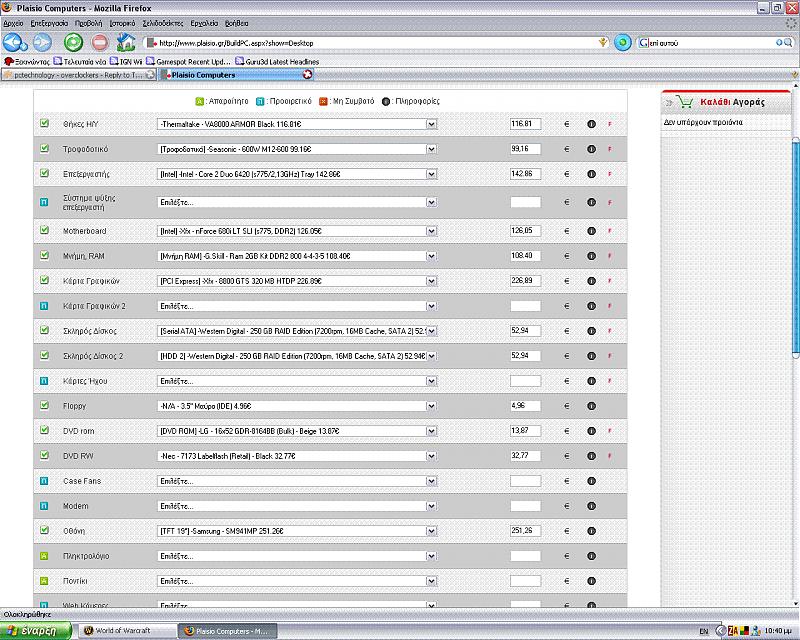The width and height of the screenshot is (800, 640).
Task: Click the red Stop loading icon
Action: pos(100,42)
